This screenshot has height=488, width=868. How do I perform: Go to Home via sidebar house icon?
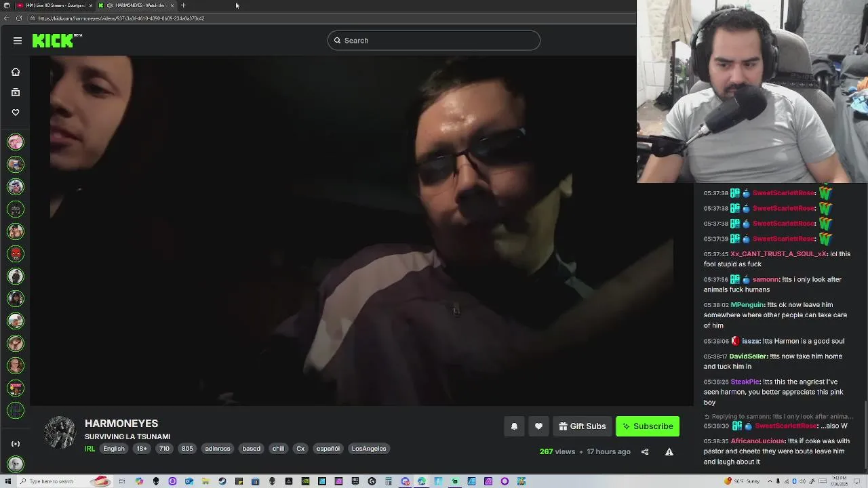tap(16, 72)
